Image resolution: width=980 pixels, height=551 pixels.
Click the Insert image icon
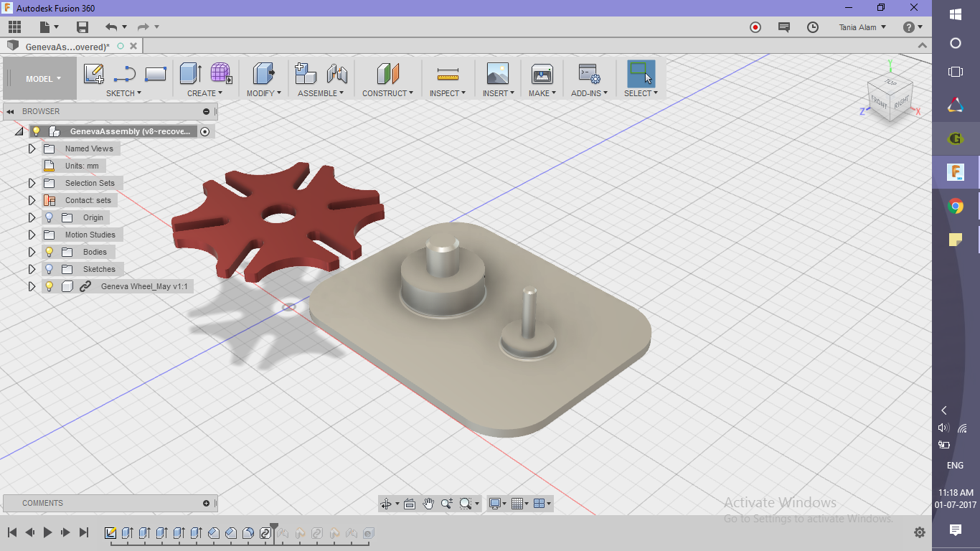click(498, 74)
